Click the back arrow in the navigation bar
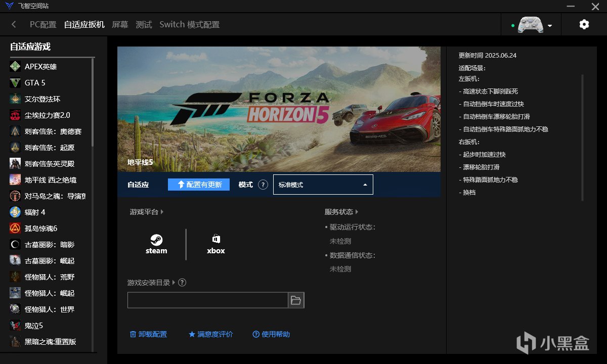 pos(13,24)
